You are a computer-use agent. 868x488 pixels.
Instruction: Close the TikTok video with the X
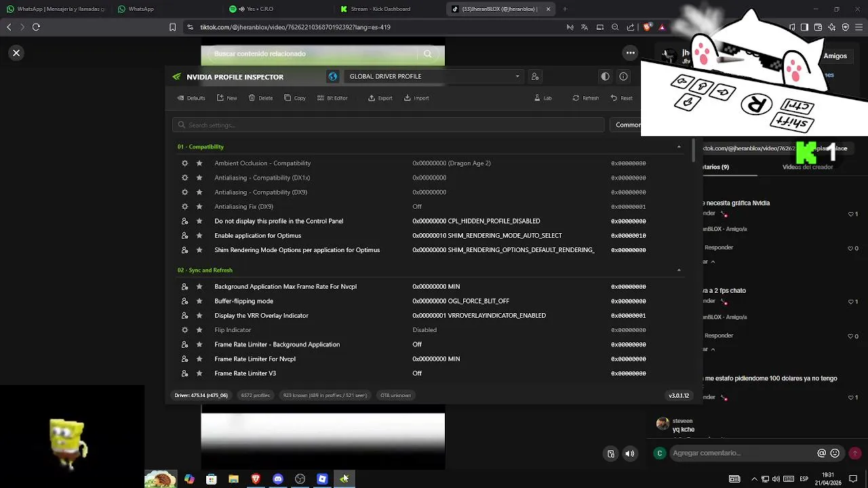point(16,53)
